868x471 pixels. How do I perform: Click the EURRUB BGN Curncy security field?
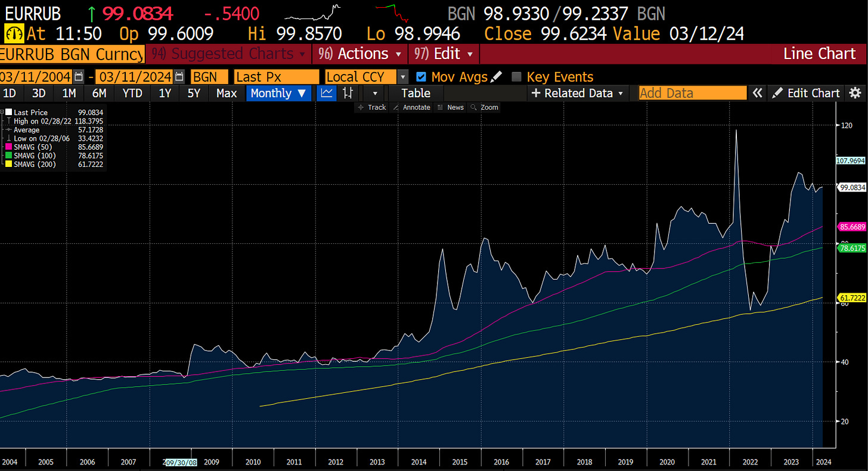72,54
